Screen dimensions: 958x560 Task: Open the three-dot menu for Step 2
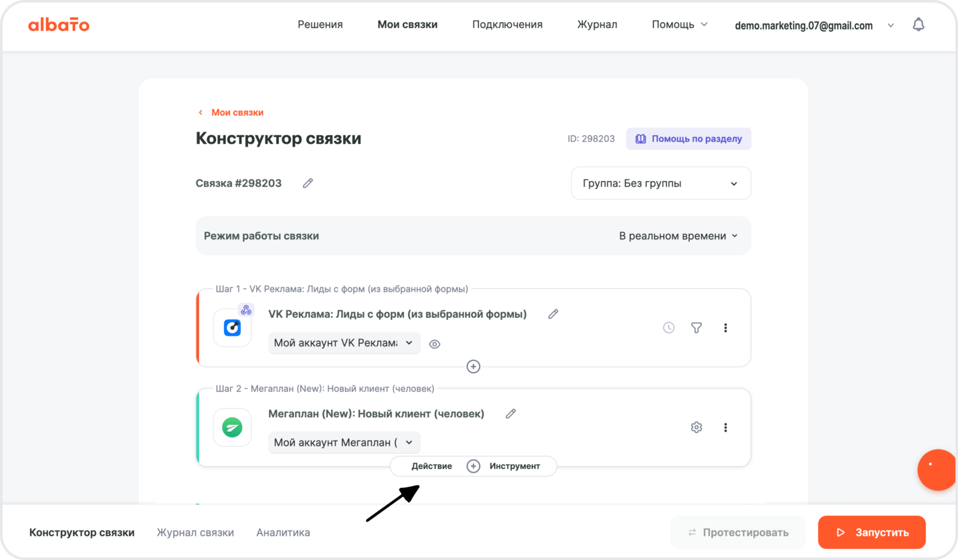[725, 427]
